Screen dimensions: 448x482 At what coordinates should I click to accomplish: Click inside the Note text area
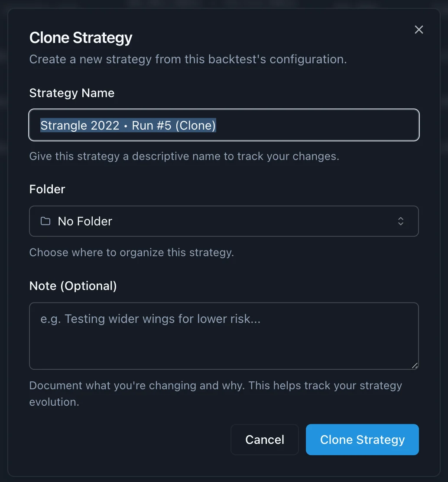(x=224, y=342)
